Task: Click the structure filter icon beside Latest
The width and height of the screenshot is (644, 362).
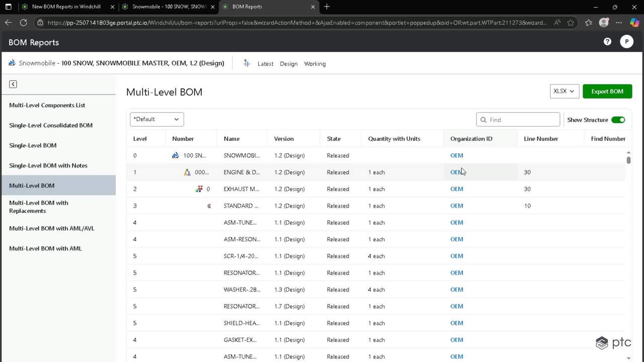Action: pyautogui.click(x=247, y=63)
